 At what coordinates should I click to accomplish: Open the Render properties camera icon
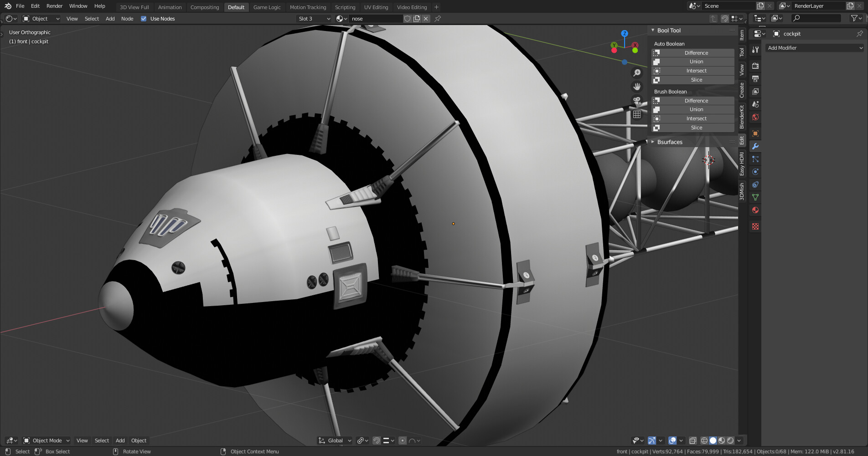(x=755, y=66)
